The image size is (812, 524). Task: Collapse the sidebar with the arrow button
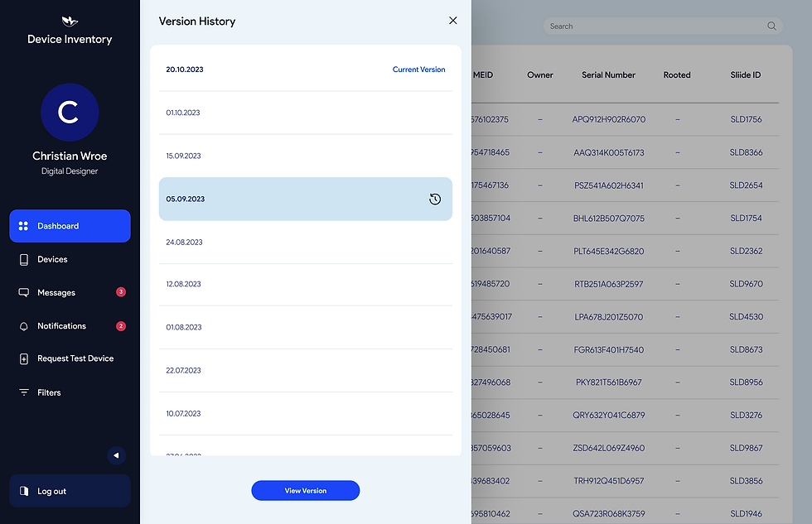click(116, 456)
